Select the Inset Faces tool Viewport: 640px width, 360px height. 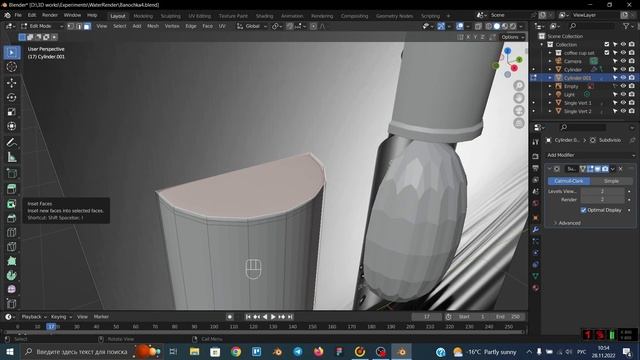[x=11, y=204]
